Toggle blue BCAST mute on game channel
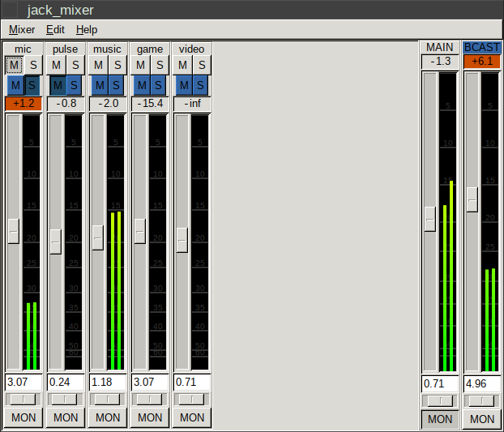The width and height of the screenshot is (504, 432). pos(142,85)
